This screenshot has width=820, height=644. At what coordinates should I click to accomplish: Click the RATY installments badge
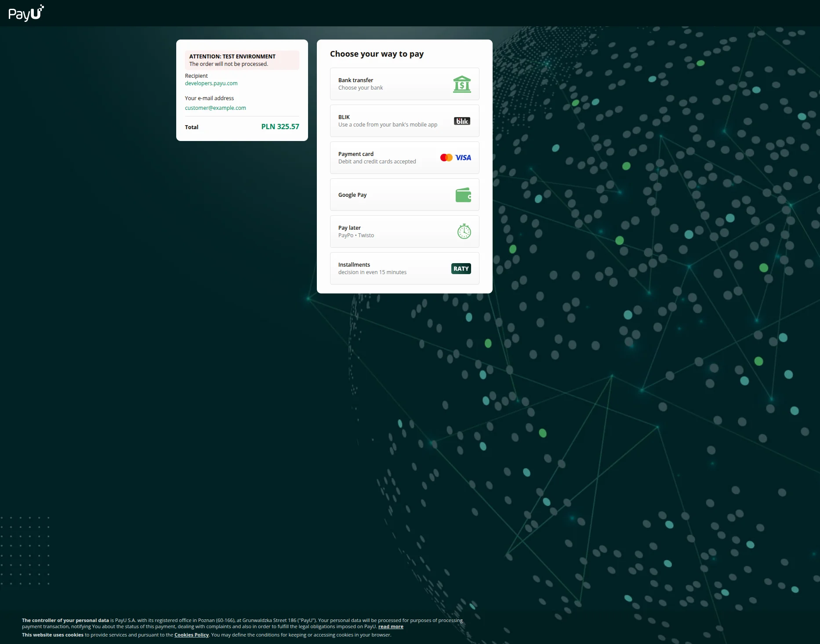(x=461, y=268)
